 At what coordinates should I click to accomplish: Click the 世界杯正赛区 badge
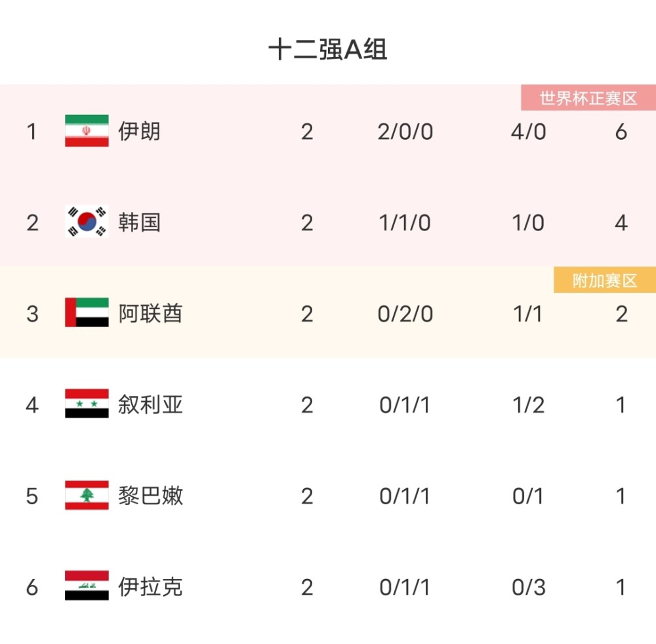588,98
